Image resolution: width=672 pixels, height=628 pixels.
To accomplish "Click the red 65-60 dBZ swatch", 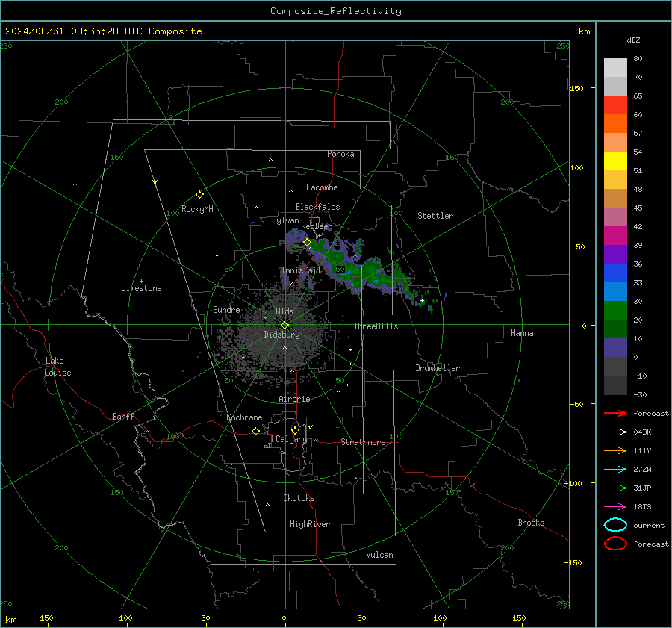I will [x=615, y=105].
